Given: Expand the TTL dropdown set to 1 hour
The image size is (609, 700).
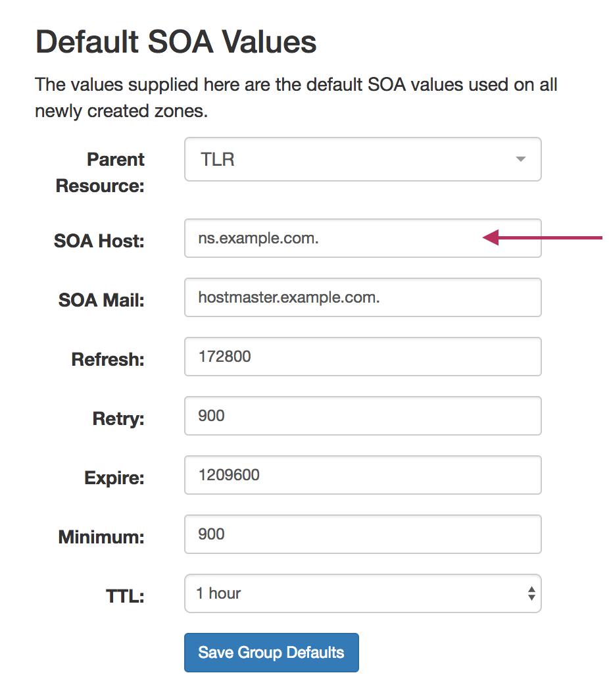Looking at the screenshot, I should pos(362,593).
